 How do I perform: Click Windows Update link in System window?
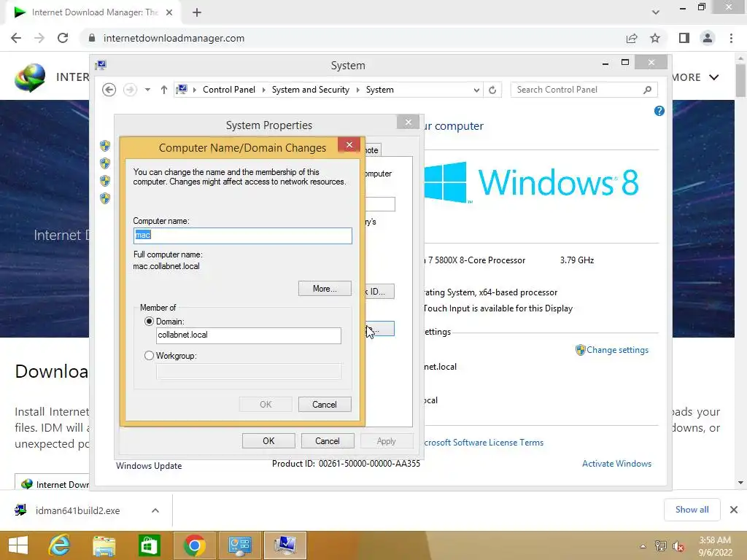(x=149, y=466)
